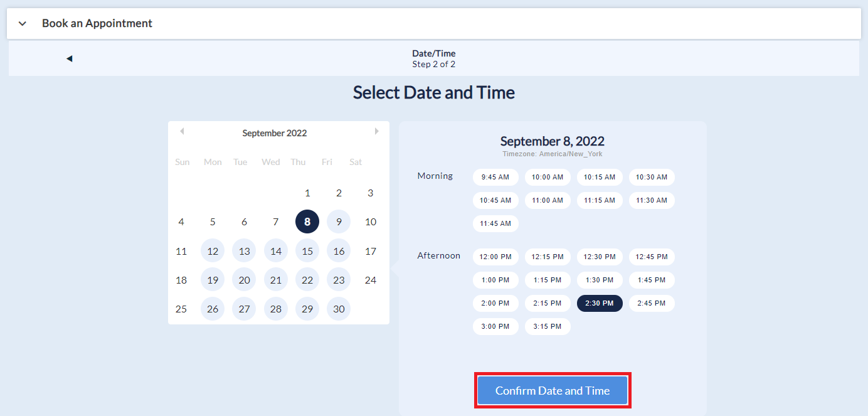Screen dimensions: 868x416
Task: Select September 12 on the calendar
Action: (213, 251)
